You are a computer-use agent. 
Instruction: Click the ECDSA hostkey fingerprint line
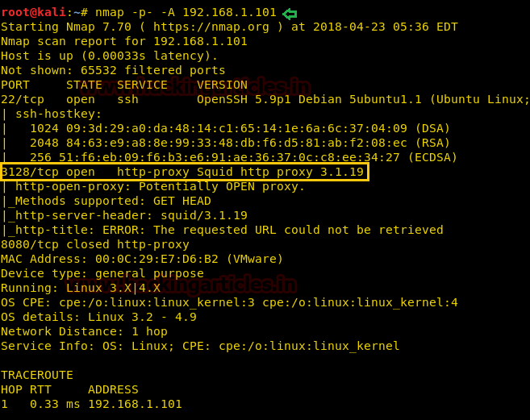[244, 157]
